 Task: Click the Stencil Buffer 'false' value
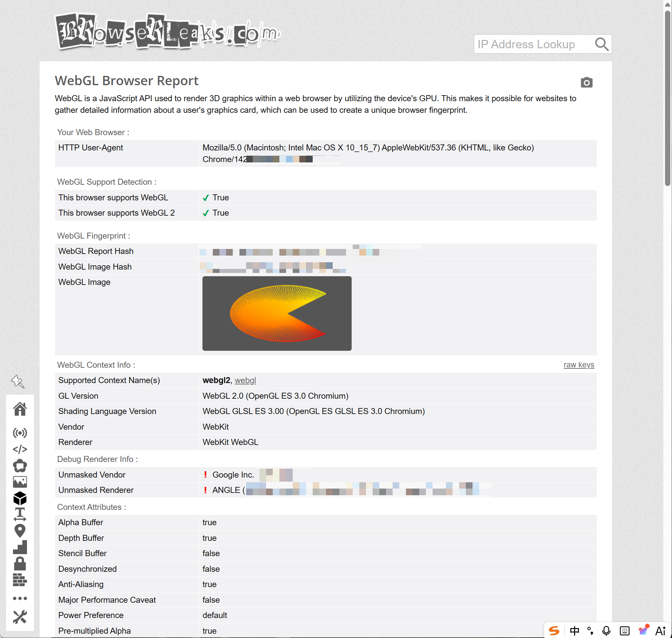(211, 553)
